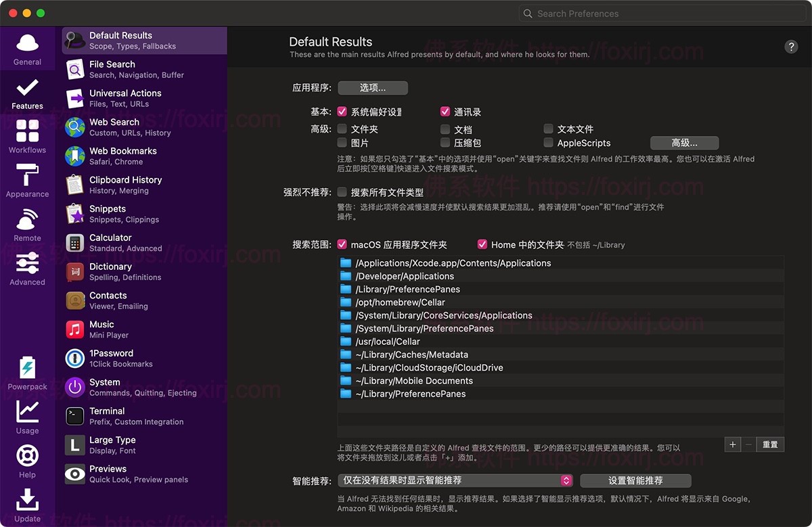Select the Clipboard History clipboard icon
The height and width of the screenshot is (527, 812).
coord(74,185)
